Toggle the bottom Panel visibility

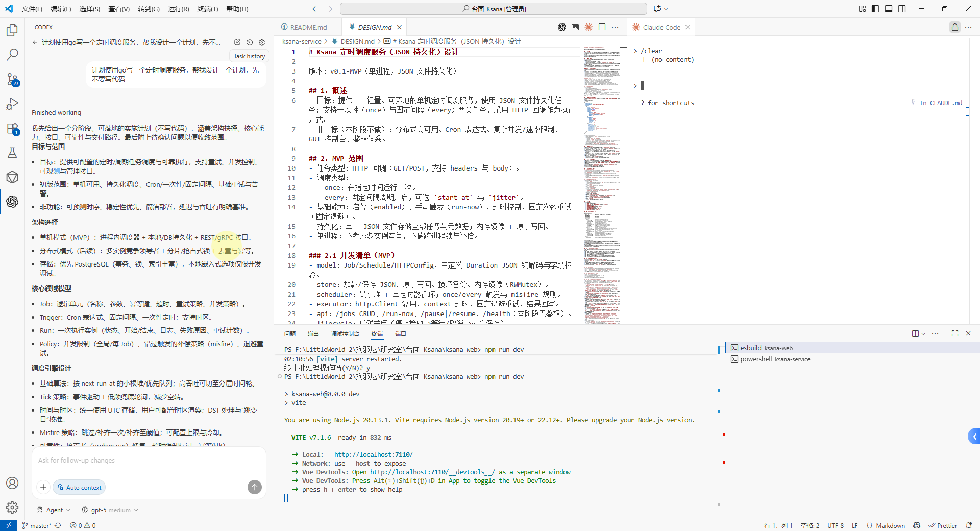coord(889,9)
